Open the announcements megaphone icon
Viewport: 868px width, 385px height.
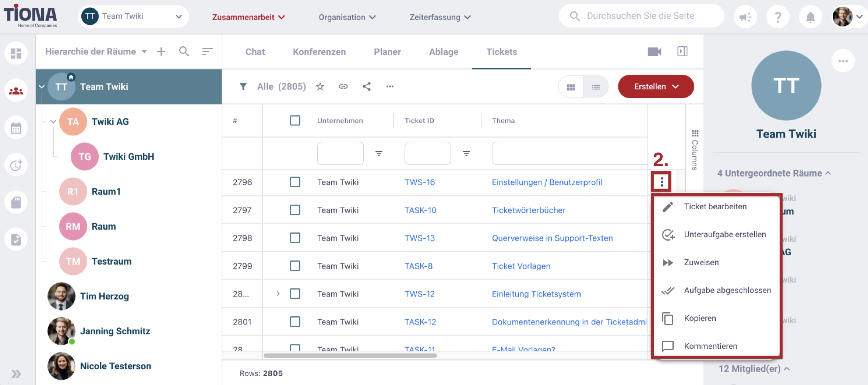pos(745,16)
